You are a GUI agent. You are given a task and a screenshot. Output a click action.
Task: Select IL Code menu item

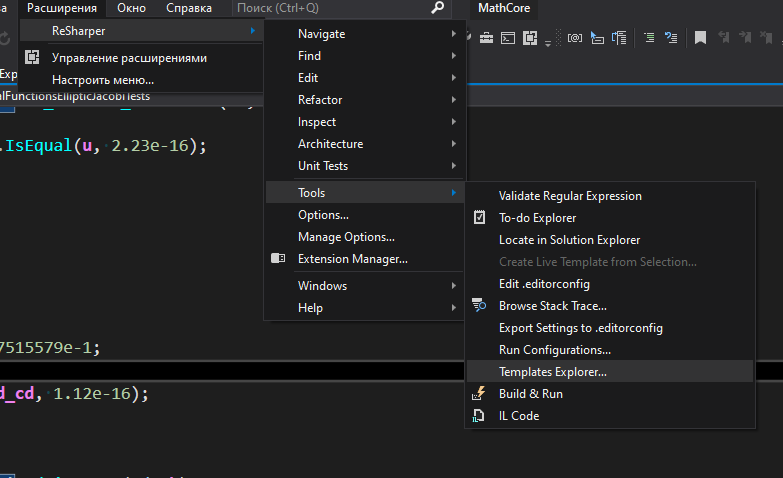tap(610, 416)
